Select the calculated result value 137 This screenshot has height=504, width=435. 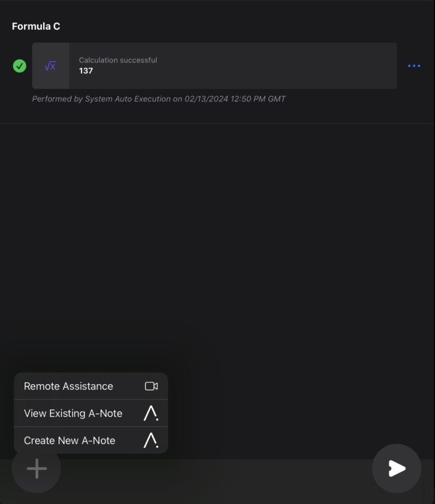(86, 70)
